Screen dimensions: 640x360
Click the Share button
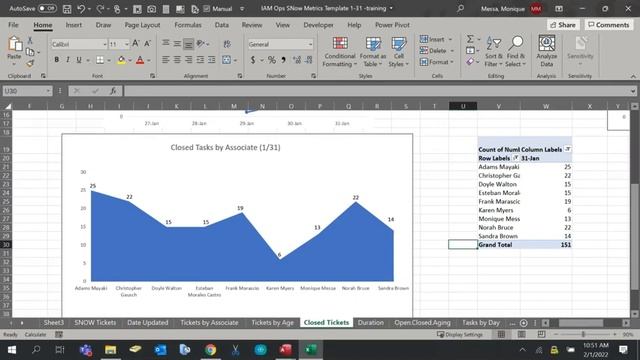click(563, 25)
